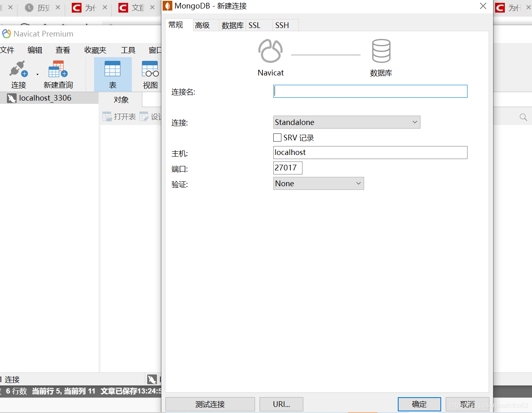Click the Open Table (打开表) button
The height and width of the screenshot is (413, 532).
[119, 117]
